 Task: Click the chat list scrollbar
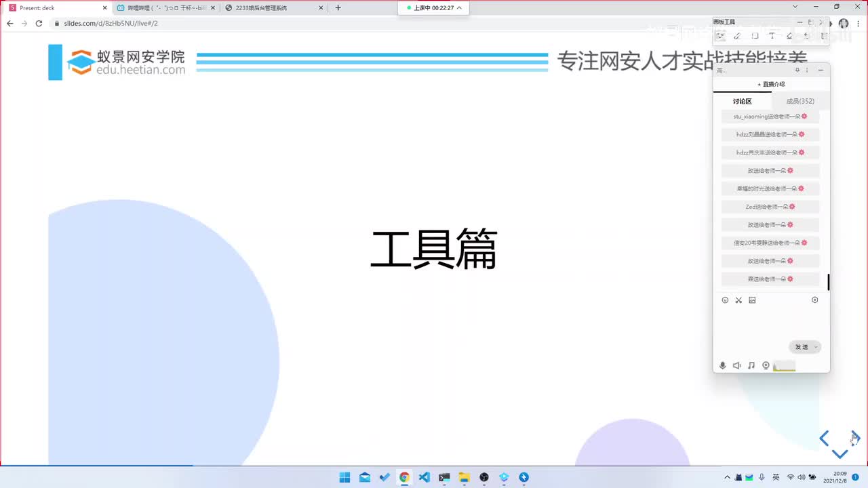click(x=828, y=281)
